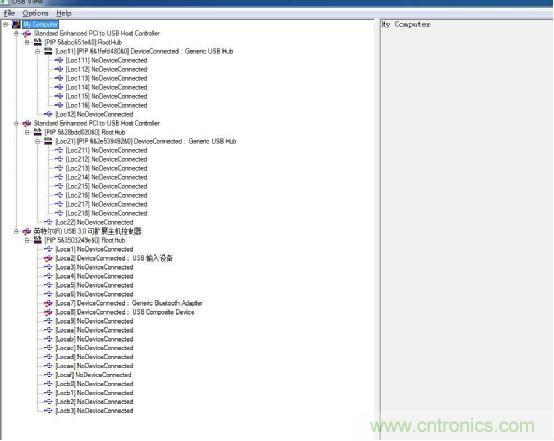The height and width of the screenshot is (441, 554).
Task: Collapse the Loc21 Generic USB Hub node
Action: click(37, 141)
